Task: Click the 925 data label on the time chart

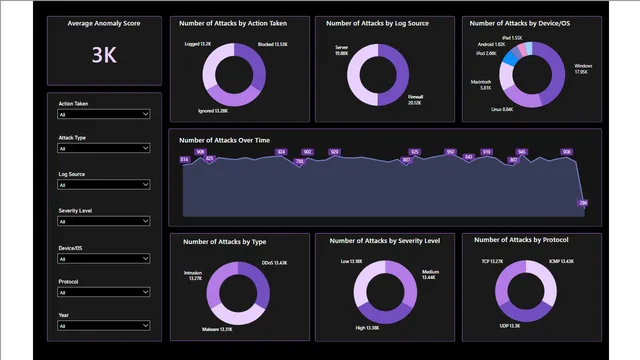Action: (x=415, y=152)
